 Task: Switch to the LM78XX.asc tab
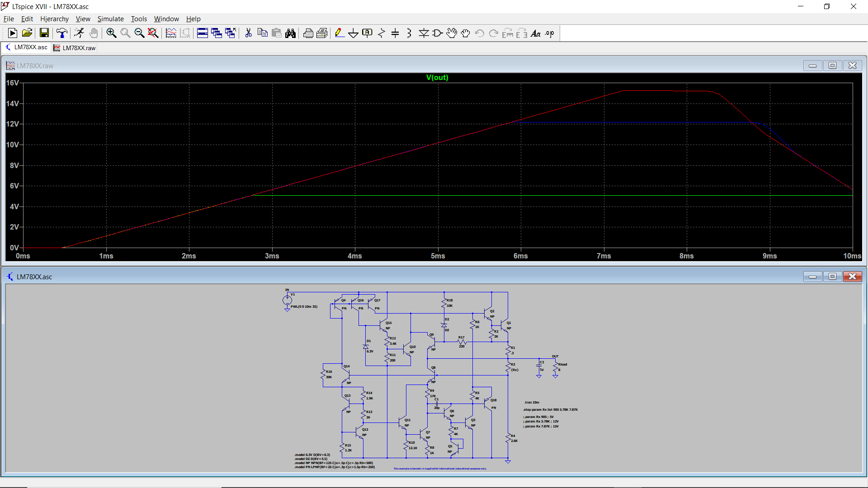(26, 47)
